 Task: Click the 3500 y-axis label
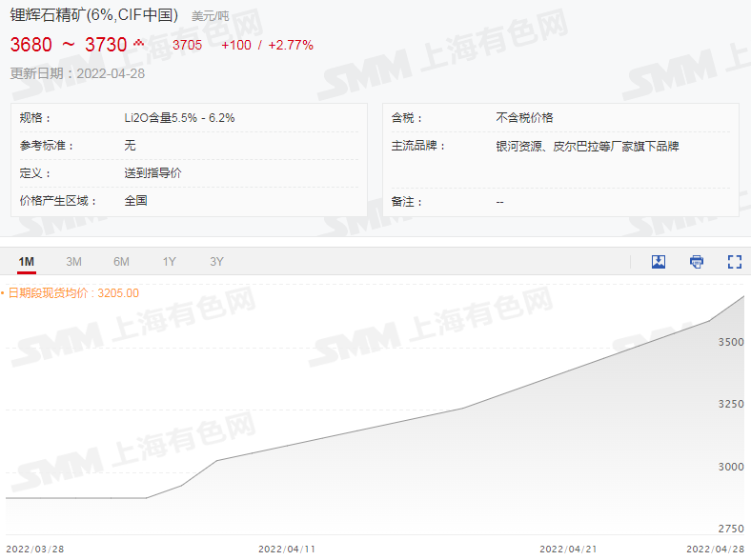coord(731,342)
